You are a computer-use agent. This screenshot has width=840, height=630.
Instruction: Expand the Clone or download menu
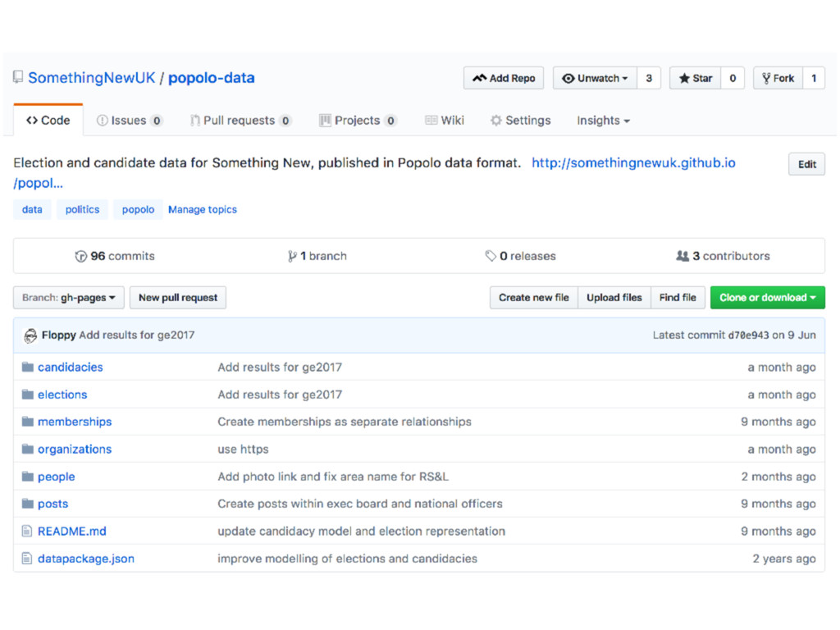(767, 297)
